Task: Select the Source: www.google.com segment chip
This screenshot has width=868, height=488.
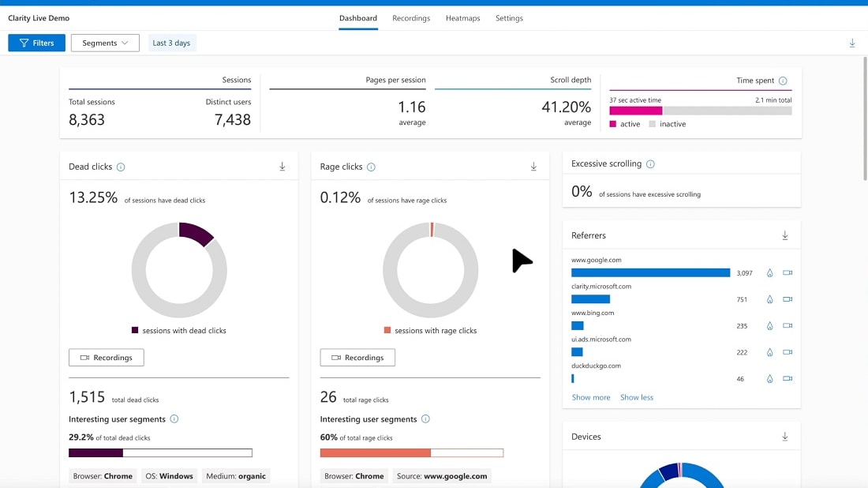Action: click(442, 476)
